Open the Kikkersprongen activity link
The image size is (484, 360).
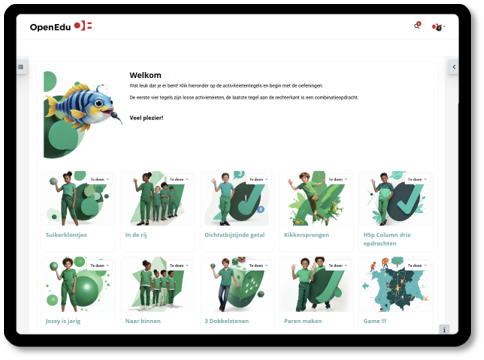(306, 235)
